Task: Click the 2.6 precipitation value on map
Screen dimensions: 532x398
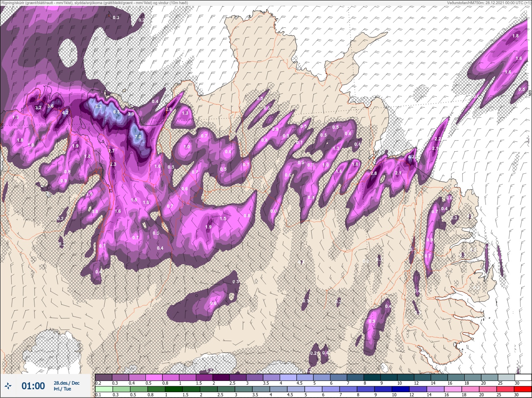Action: coord(168,109)
